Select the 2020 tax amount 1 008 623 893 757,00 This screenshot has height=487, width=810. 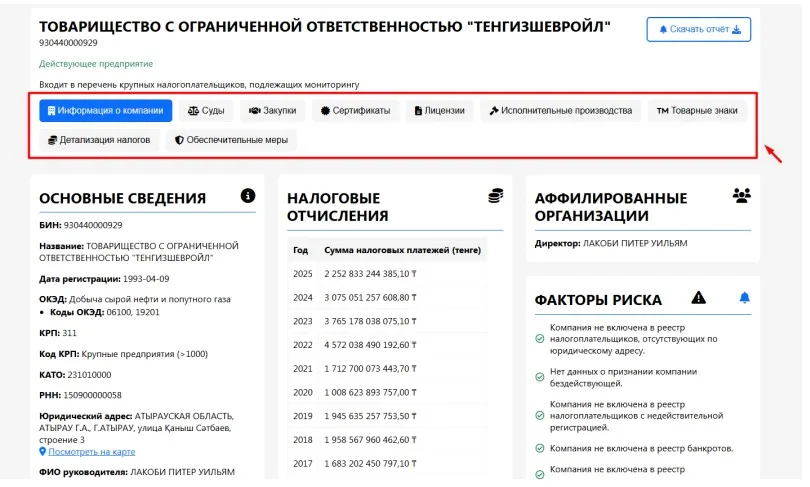pos(370,392)
